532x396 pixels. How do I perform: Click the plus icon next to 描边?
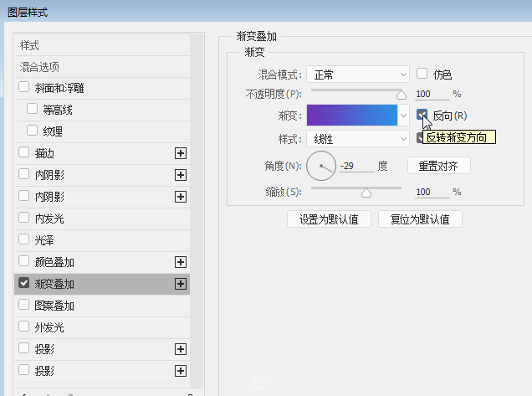[x=180, y=153]
